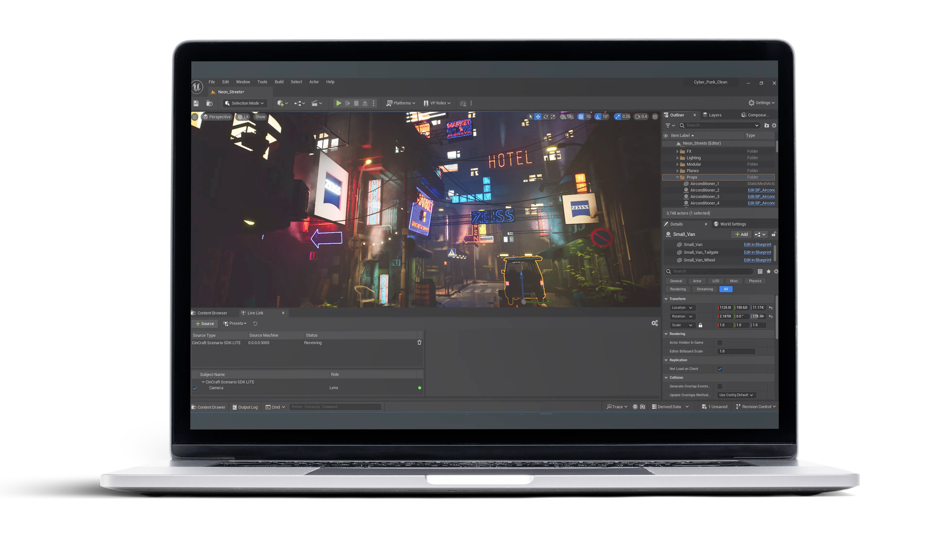Activate the Rotate gizmo tool in viewport
This screenshot has height=560, width=948.
point(545,117)
